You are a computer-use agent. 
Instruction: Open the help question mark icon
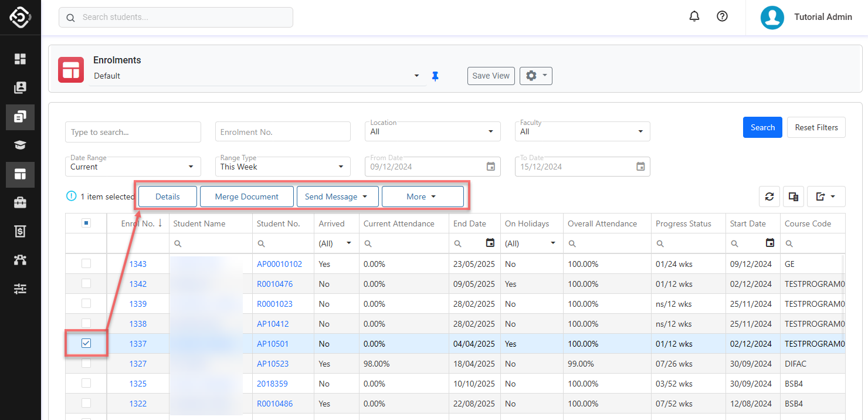pyautogui.click(x=723, y=17)
